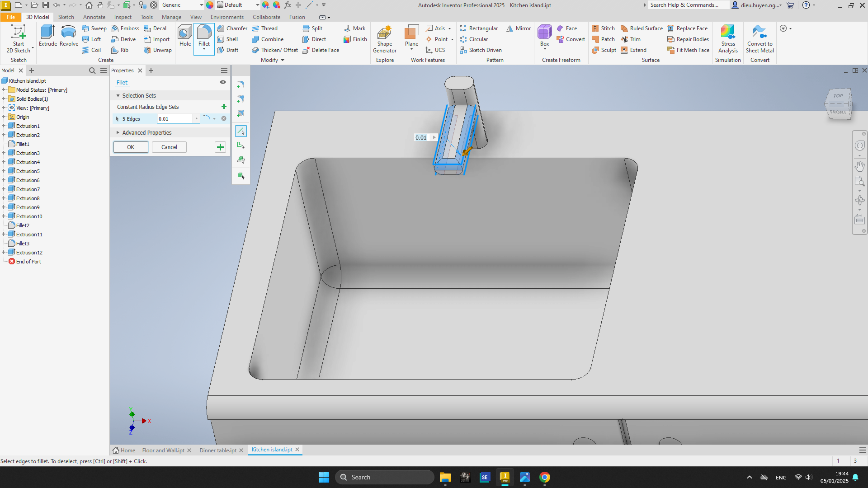Screen dimensions: 868x488
Task: Click OK in the Fillet dialog
Action: coord(131,147)
